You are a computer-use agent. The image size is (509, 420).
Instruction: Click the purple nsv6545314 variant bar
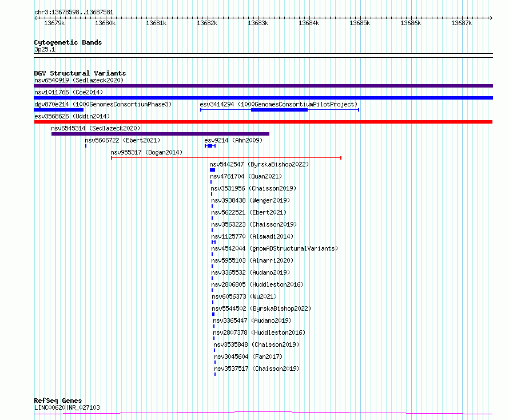[160, 134]
